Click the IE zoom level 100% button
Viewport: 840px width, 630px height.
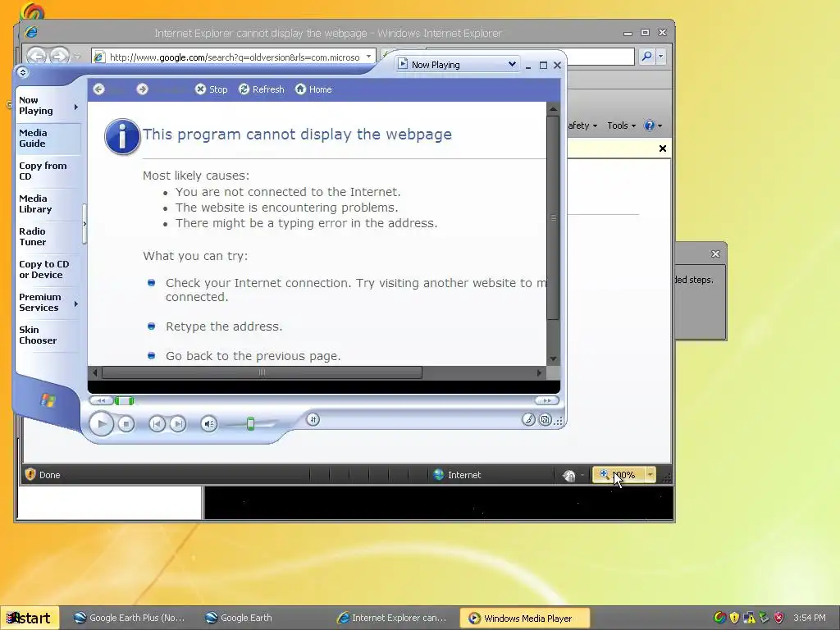click(x=619, y=475)
